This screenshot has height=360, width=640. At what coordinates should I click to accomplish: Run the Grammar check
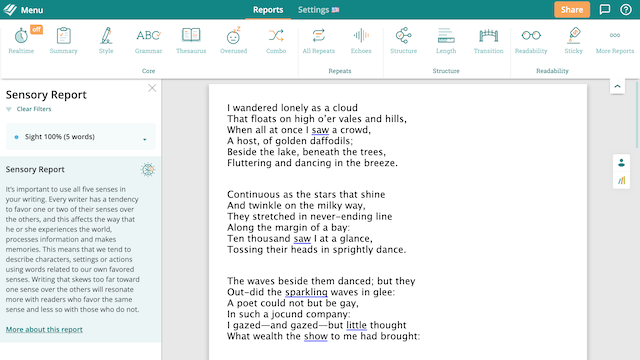(x=149, y=41)
